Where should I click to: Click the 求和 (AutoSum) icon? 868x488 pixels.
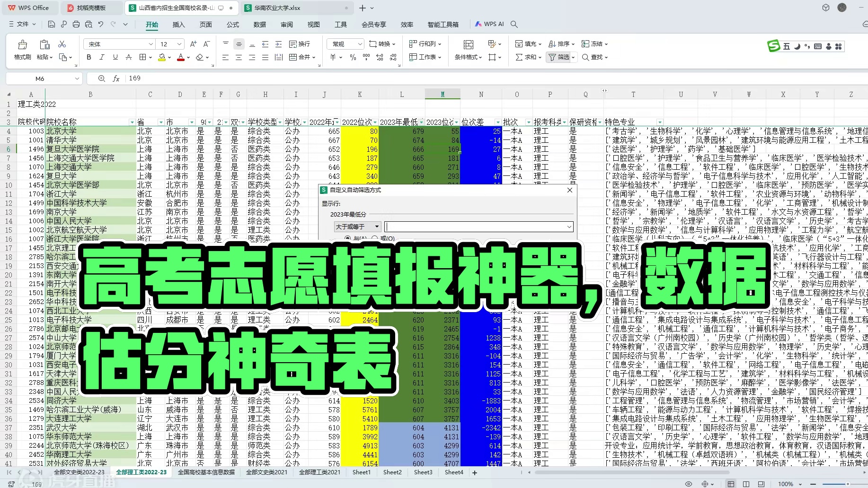coord(526,57)
